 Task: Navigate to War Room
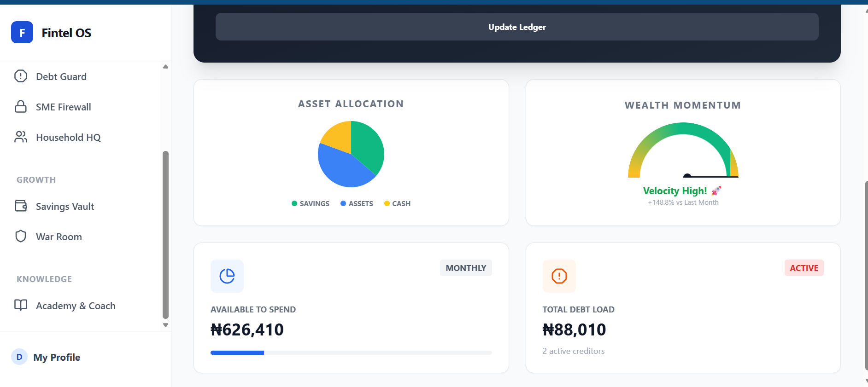tap(59, 237)
